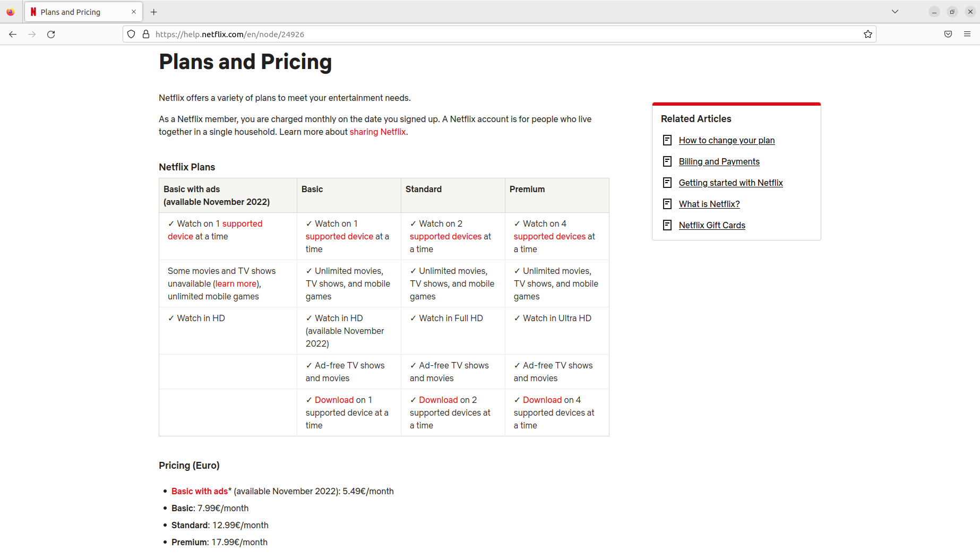Save page to Pocket
The width and height of the screenshot is (980, 559).
(x=948, y=34)
